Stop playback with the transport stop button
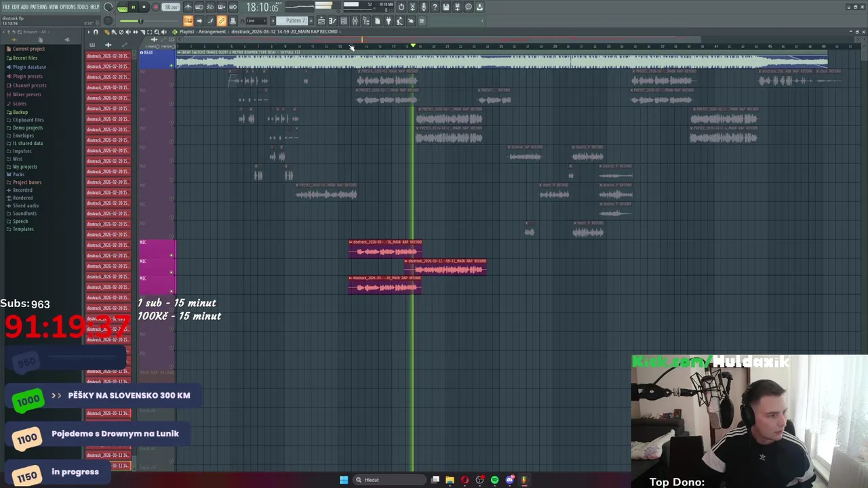Image resolution: width=868 pixels, height=488 pixels. [x=144, y=7]
